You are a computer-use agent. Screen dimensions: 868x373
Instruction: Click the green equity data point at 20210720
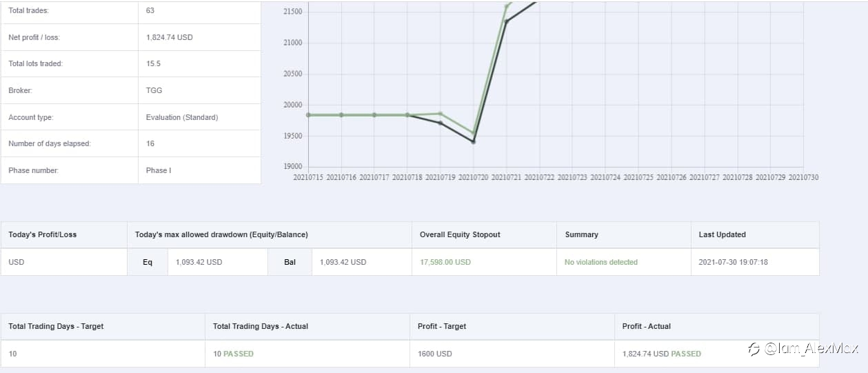coord(474,132)
